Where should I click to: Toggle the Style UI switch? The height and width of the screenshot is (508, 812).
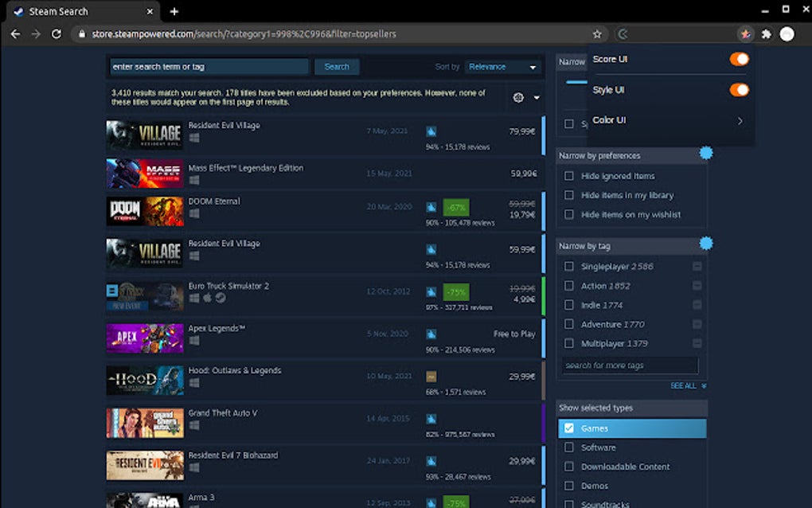coord(739,90)
